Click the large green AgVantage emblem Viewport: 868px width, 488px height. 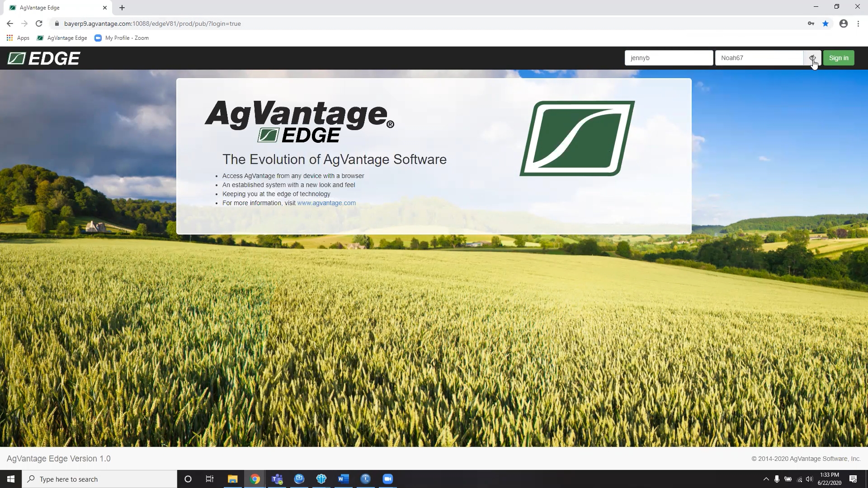(577, 138)
